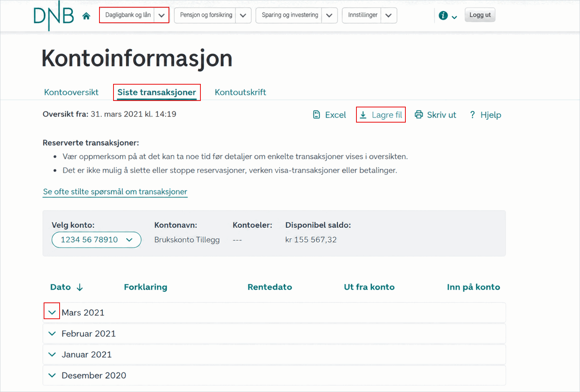580x392 pixels.
Task: Click the Pensjon og forsikring menu label
Action: tap(206, 15)
